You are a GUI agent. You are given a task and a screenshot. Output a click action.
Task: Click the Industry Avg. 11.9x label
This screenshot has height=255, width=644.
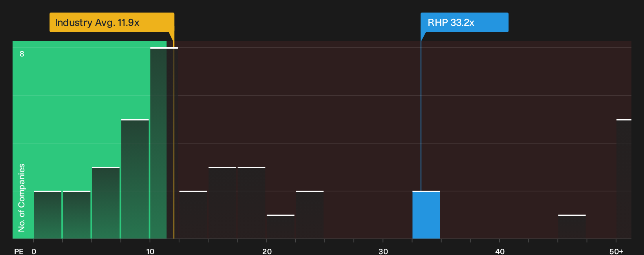tap(112, 22)
